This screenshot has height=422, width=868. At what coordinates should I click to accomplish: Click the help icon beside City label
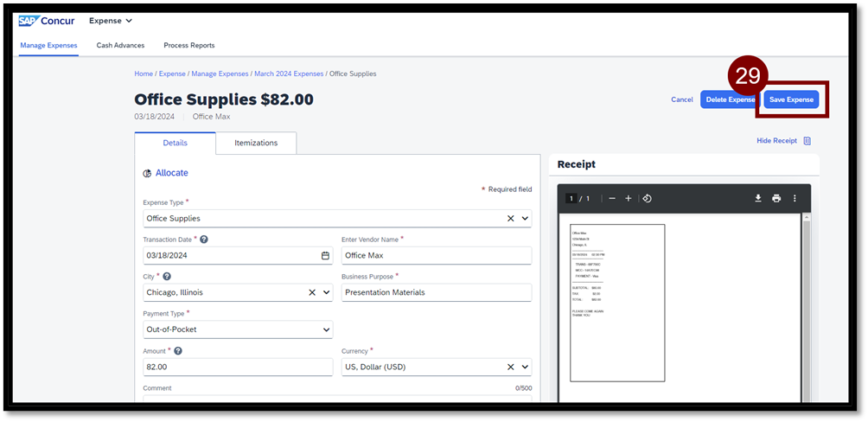[166, 277]
